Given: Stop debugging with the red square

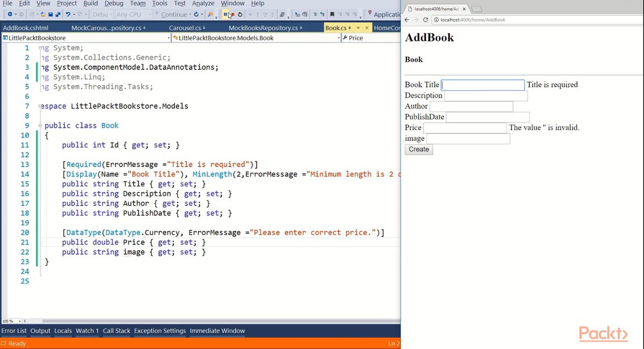Looking at the screenshot, I should [232, 14].
